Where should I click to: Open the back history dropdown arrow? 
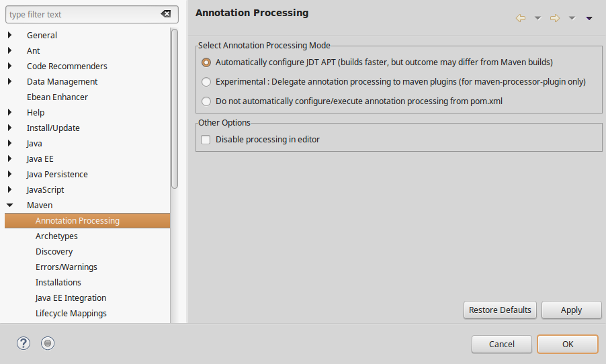click(537, 18)
